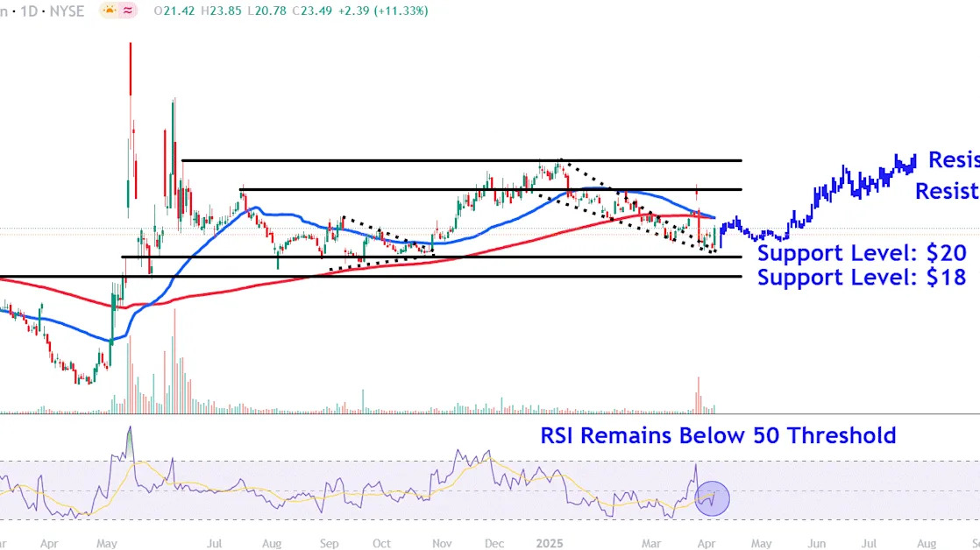
Task: Click the Support Level: $20 annotation
Action: click(x=862, y=253)
